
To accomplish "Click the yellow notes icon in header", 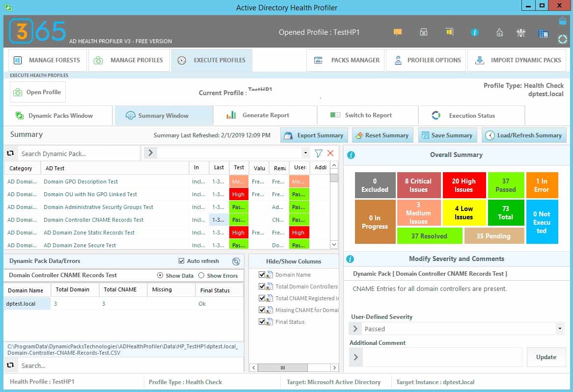I will click(449, 32).
